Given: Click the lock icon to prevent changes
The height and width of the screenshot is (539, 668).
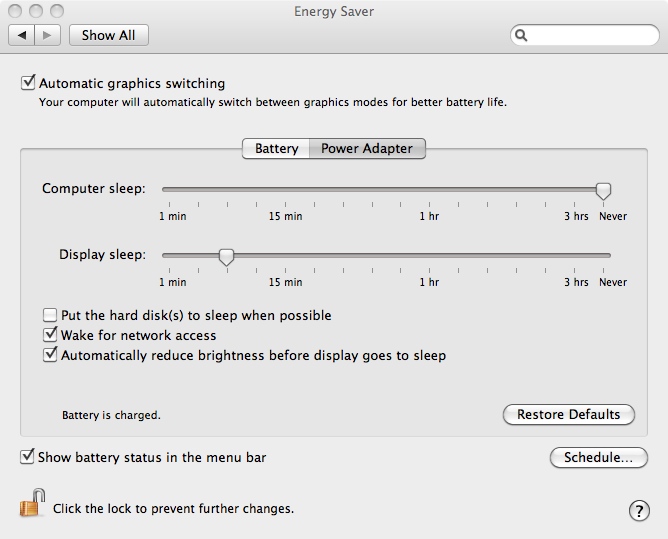Looking at the screenshot, I should [x=33, y=504].
